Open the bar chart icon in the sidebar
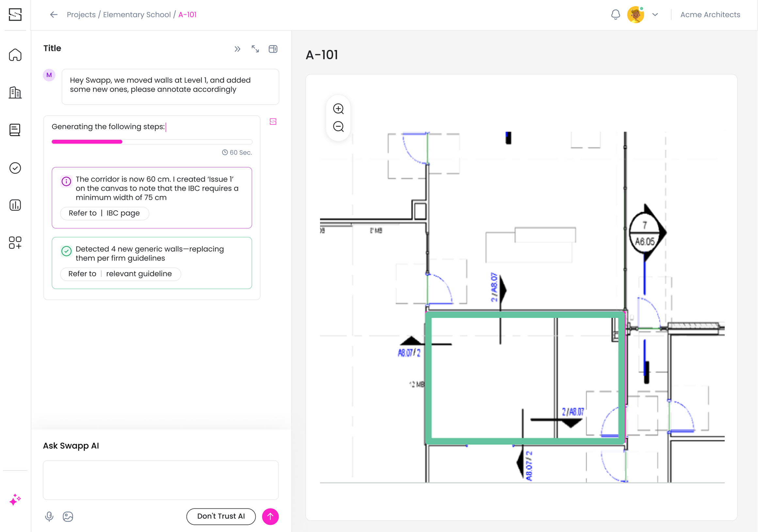The image size is (758, 532). click(x=15, y=205)
